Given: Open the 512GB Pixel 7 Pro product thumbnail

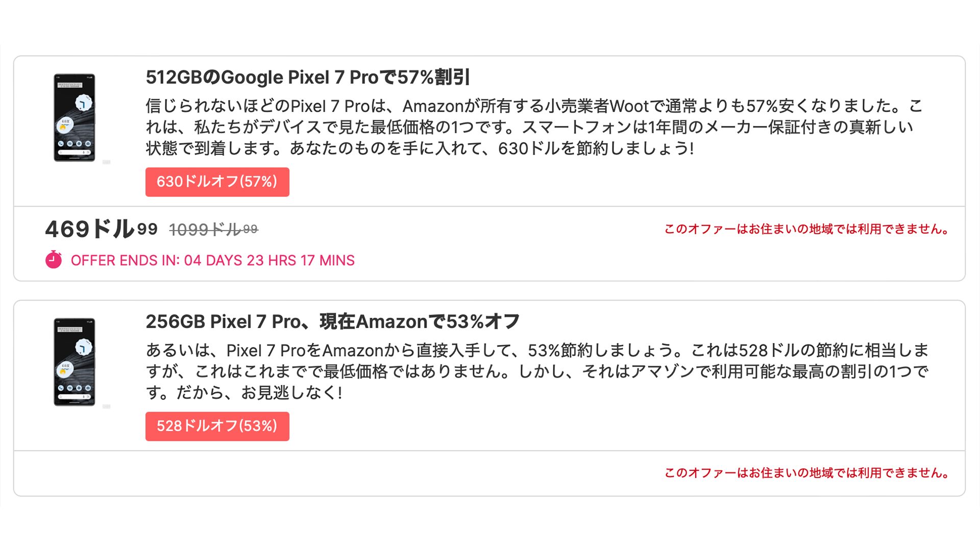Looking at the screenshot, I should click(x=75, y=118).
